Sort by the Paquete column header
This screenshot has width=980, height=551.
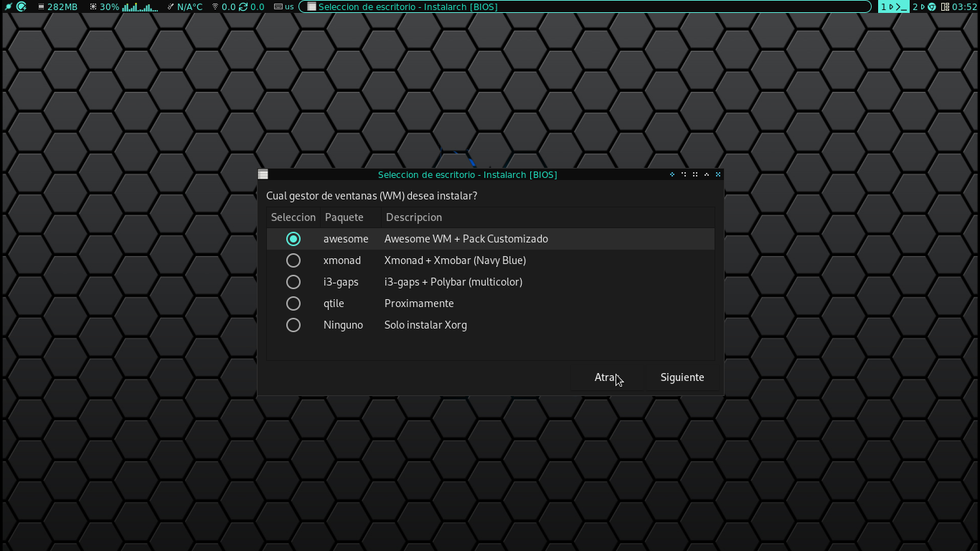[x=351, y=217]
